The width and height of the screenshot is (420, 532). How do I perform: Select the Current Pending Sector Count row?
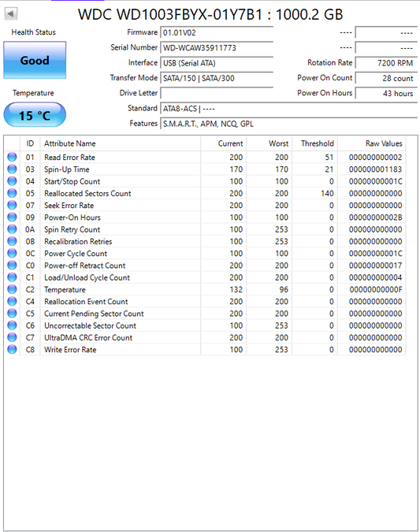[x=205, y=314]
